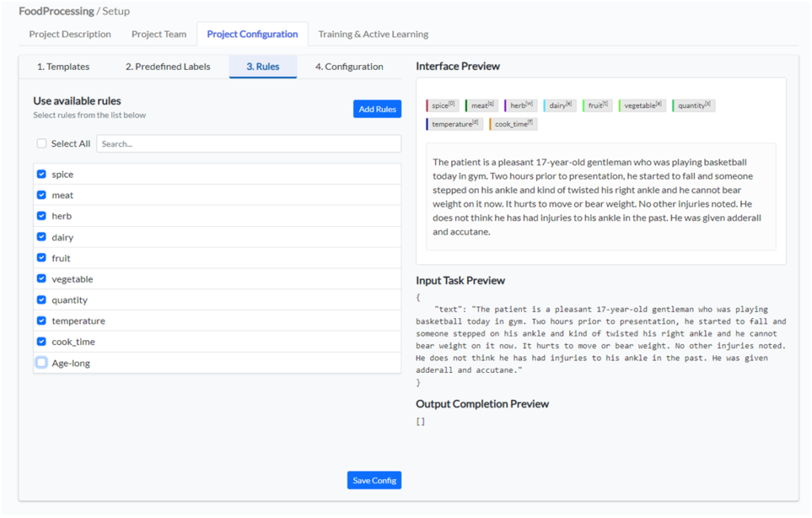Uncheck the quantity rule checkbox
Screen dimensions: 812x518
(41, 299)
